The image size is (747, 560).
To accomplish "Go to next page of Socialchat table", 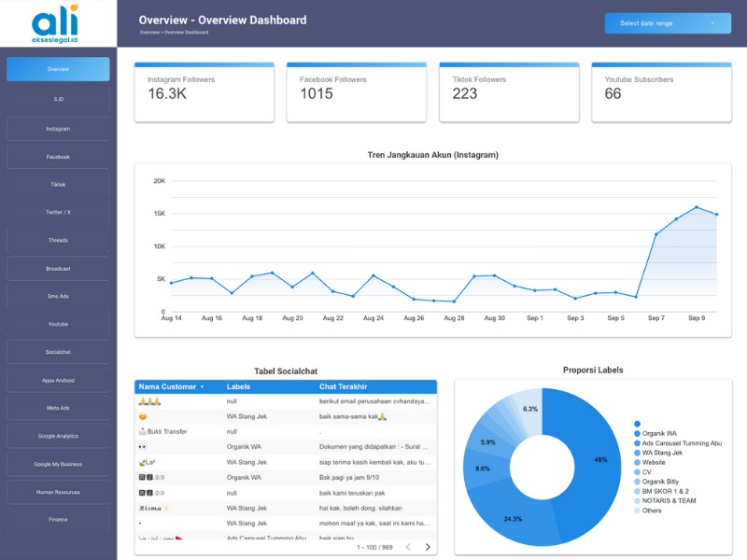I will pos(428,547).
